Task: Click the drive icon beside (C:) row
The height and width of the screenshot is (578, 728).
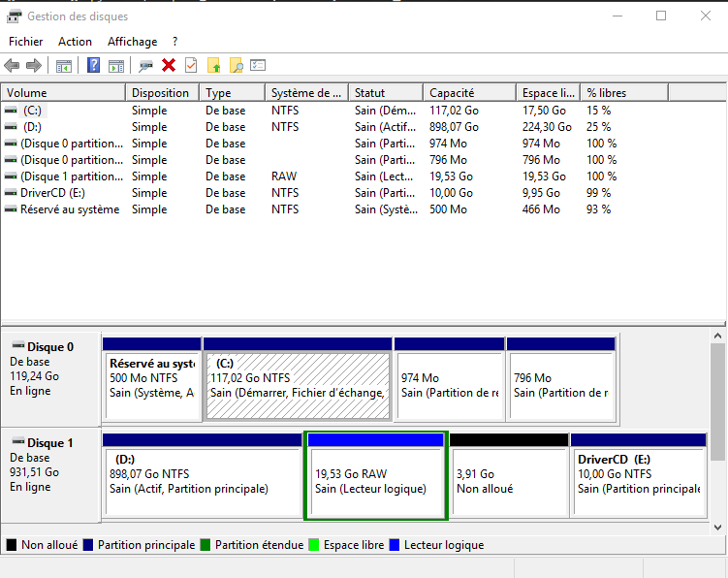Action: [11, 111]
